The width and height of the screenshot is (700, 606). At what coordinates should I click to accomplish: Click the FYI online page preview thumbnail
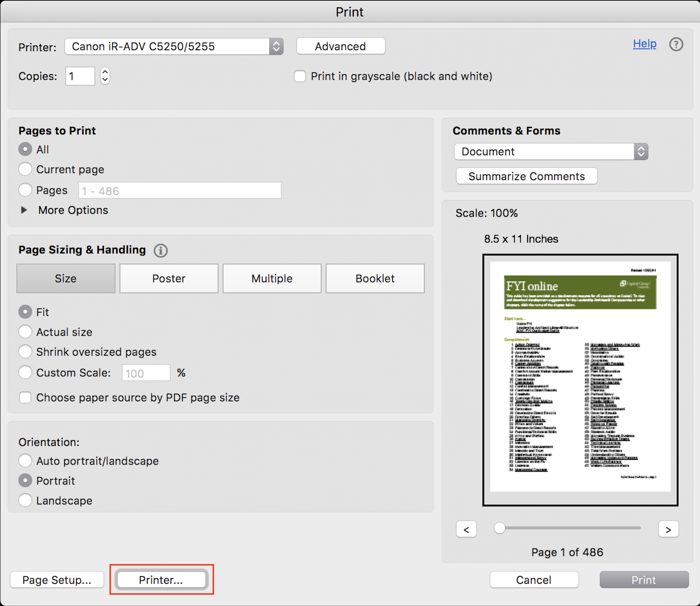[x=580, y=380]
